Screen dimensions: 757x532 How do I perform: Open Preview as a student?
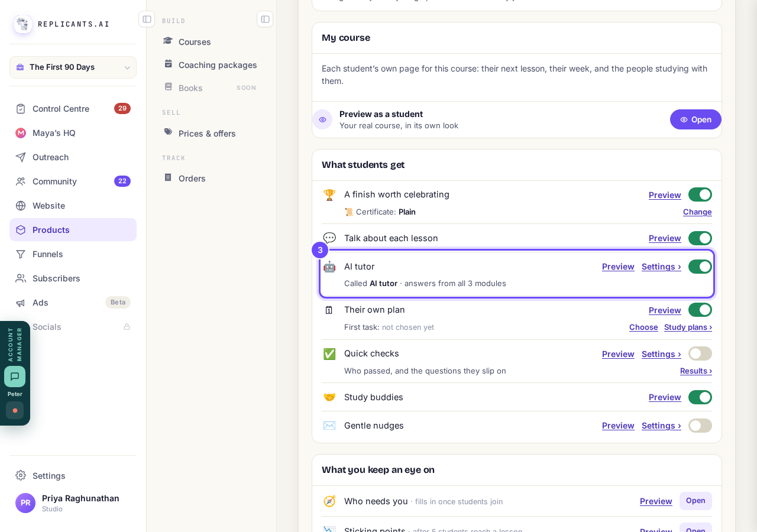[695, 119]
